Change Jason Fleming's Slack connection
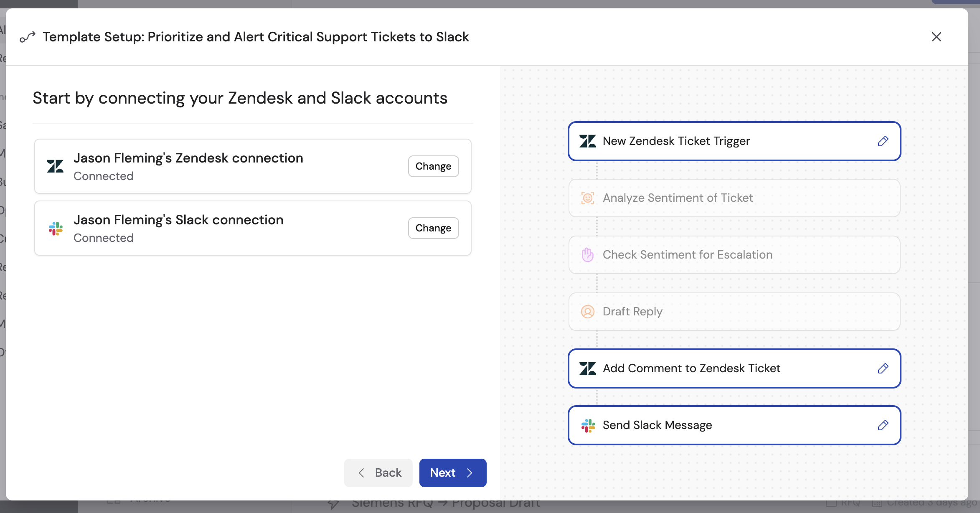 (x=433, y=228)
